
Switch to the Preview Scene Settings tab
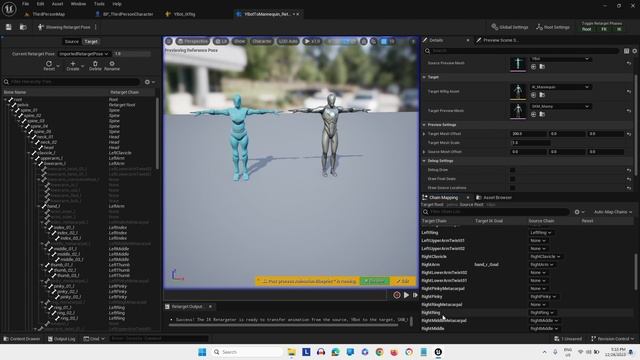[497, 40]
